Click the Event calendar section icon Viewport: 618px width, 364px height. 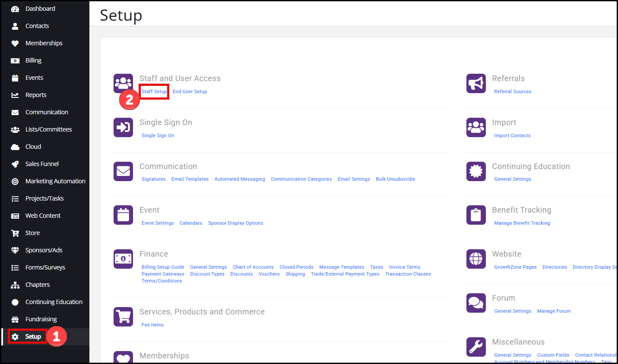click(123, 215)
